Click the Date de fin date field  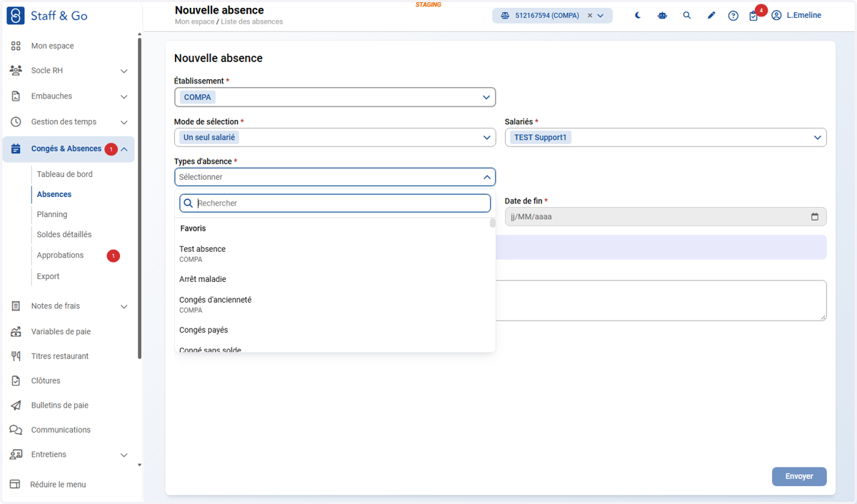coord(666,216)
